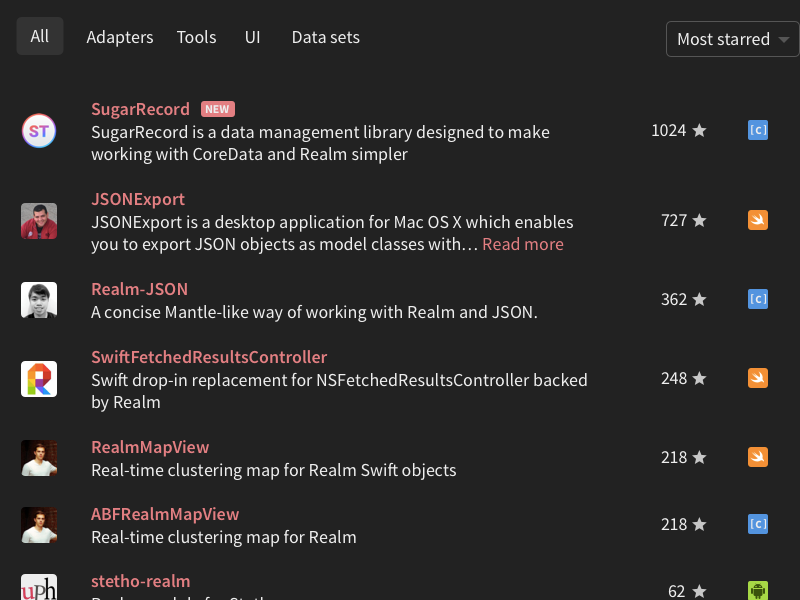Click the stetho-realm uPh avatar

pos(39,587)
